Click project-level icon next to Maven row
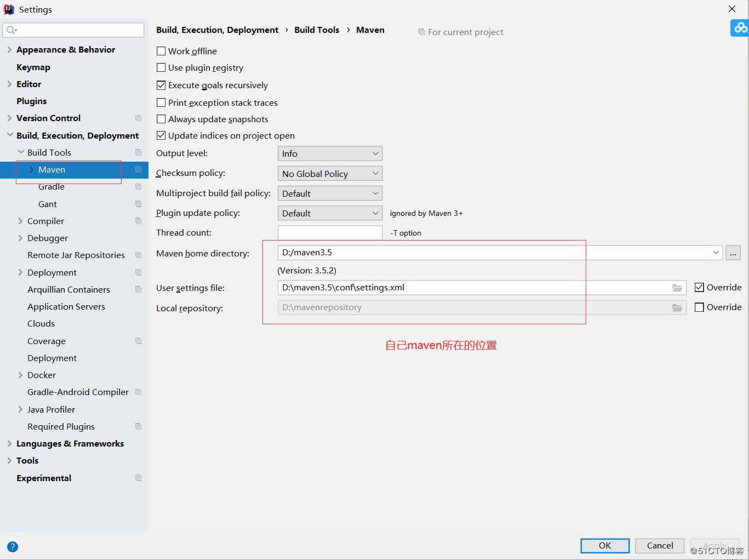 pos(138,170)
